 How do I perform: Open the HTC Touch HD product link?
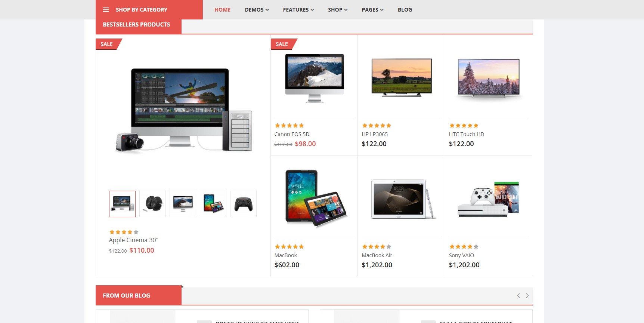(x=467, y=134)
